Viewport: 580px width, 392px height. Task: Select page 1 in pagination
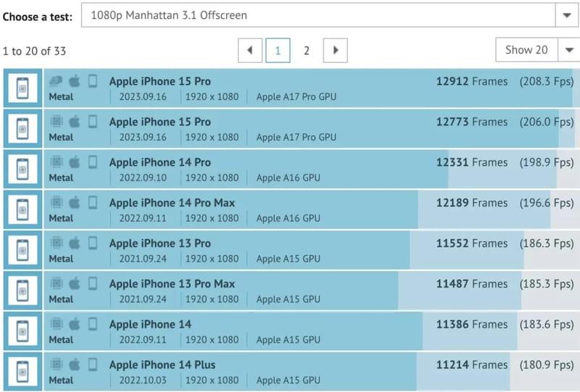(278, 50)
